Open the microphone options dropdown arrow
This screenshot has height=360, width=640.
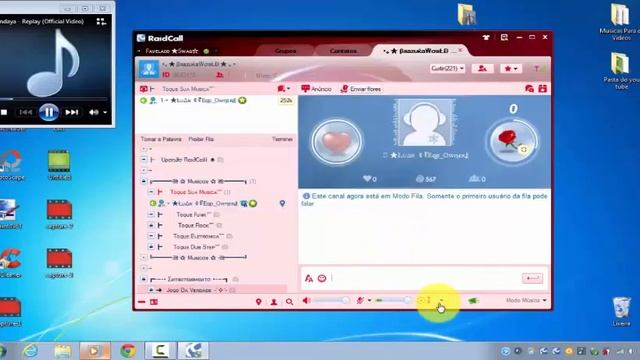[x=369, y=301]
